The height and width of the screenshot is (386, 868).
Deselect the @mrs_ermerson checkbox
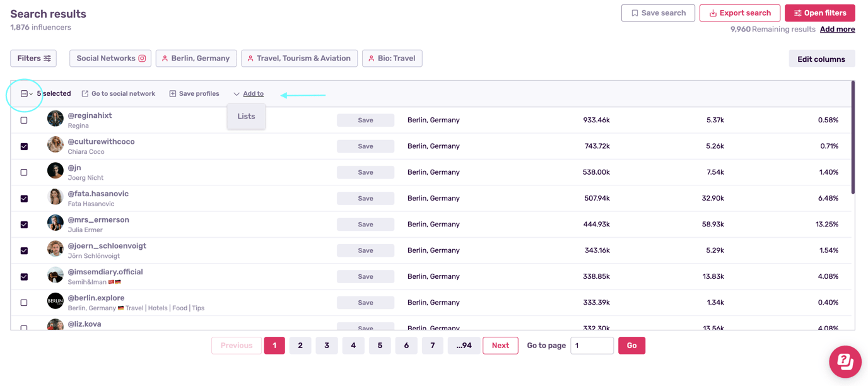coord(24,225)
